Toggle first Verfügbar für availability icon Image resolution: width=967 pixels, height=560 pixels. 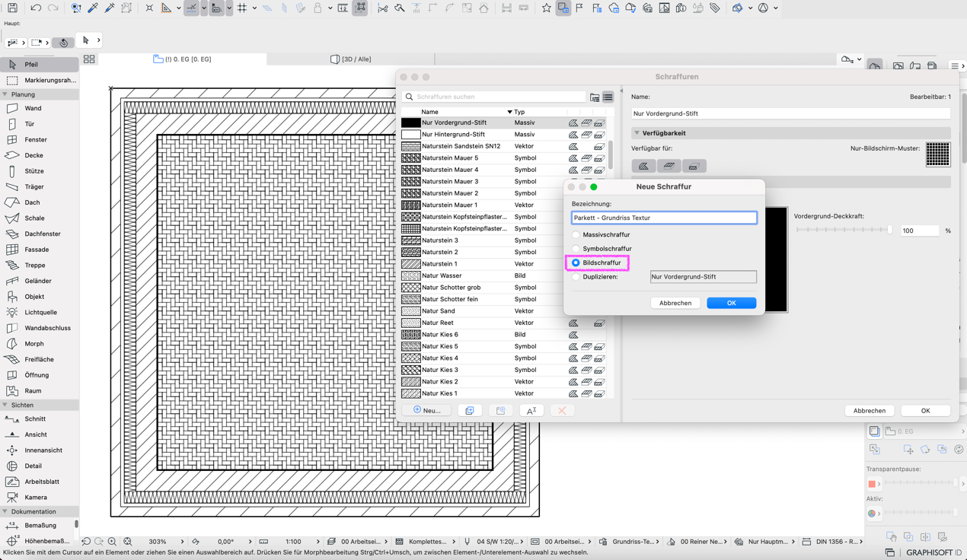click(643, 166)
